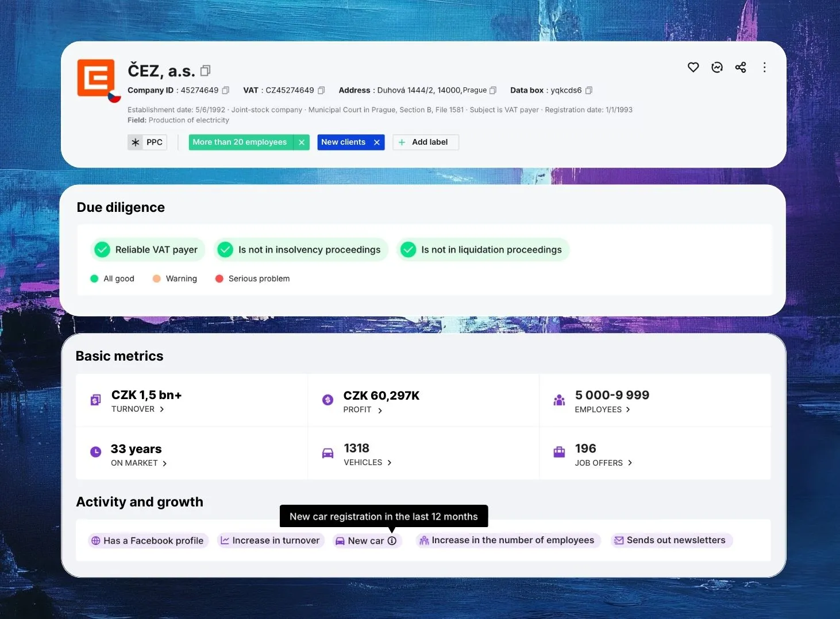This screenshot has width=840, height=619.
Task: Copy the Company ID 45274649
Action: pos(226,90)
